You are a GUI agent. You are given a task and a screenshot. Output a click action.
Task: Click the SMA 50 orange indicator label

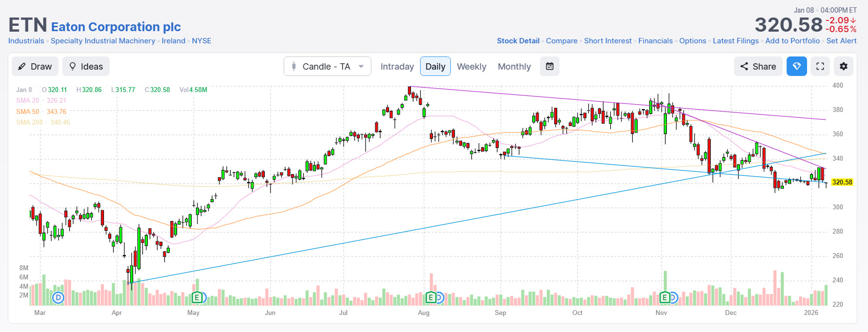pyautogui.click(x=41, y=111)
